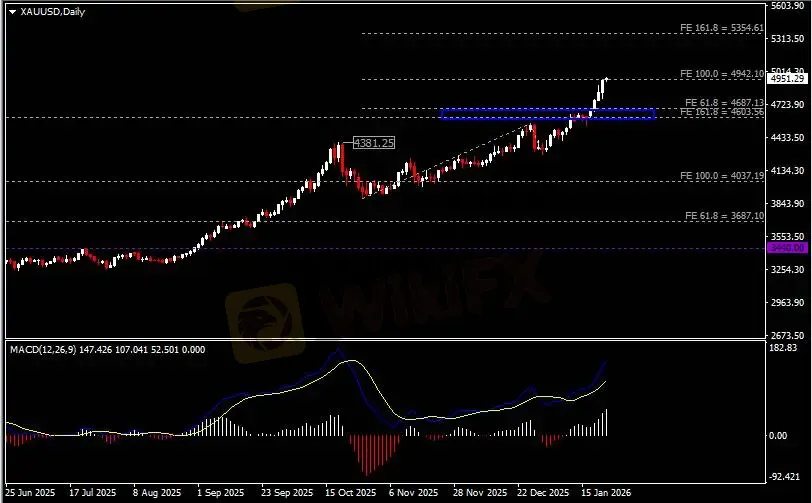The image size is (812, 503).
Task: Click the 182.83 MACD scale value
Action: 783,348
